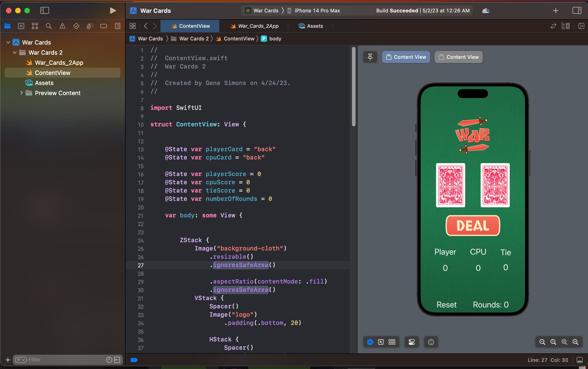Toggle source-controlled files filter

coord(117,360)
